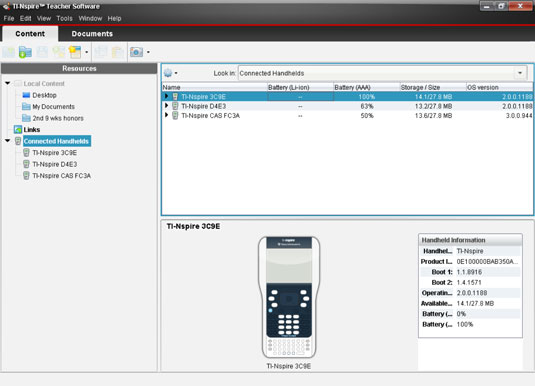Open the Look in Connected Handhelds combo box
The height and width of the screenshot is (386, 535).
pyautogui.click(x=382, y=73)
